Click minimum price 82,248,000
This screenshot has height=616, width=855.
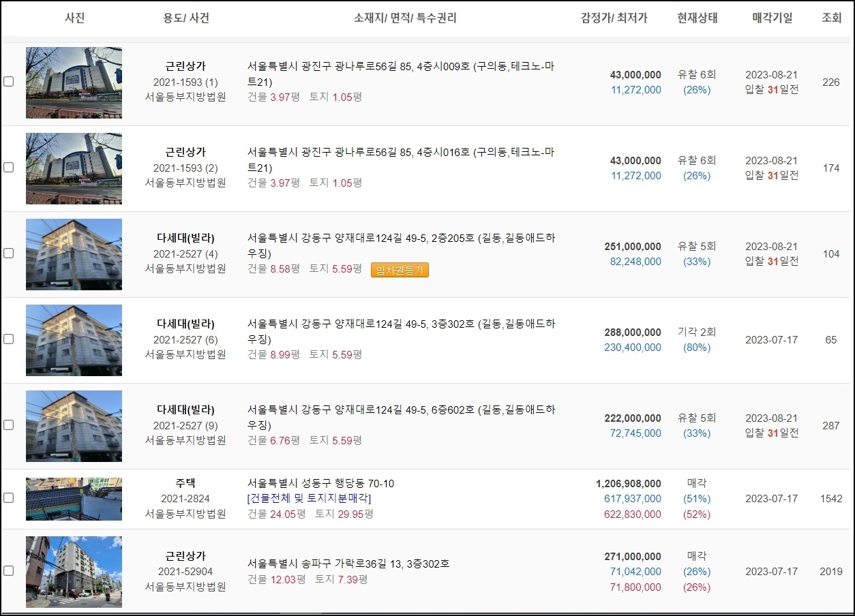coord(635,262)
